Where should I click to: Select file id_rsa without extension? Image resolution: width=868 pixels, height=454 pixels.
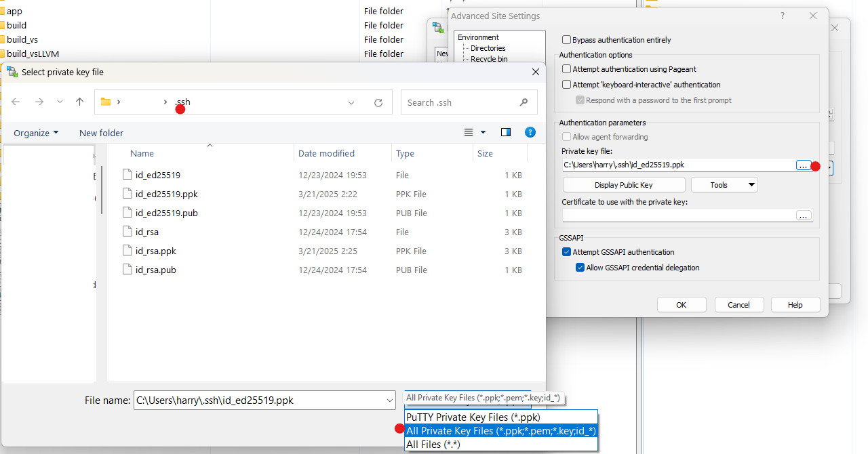(146, 232)
